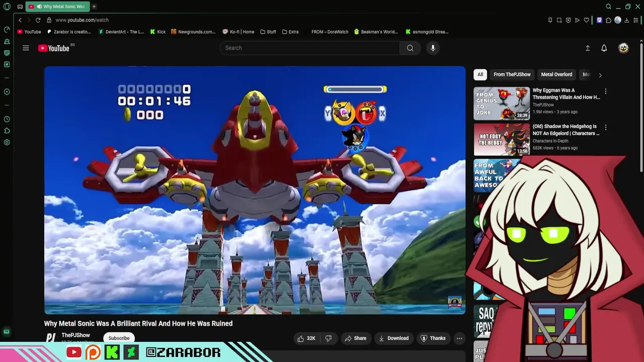Switch to Why Metal Sonic Was tab
Image resolution: width=644 pixels, height=362 pixels.
pos(57,7)
